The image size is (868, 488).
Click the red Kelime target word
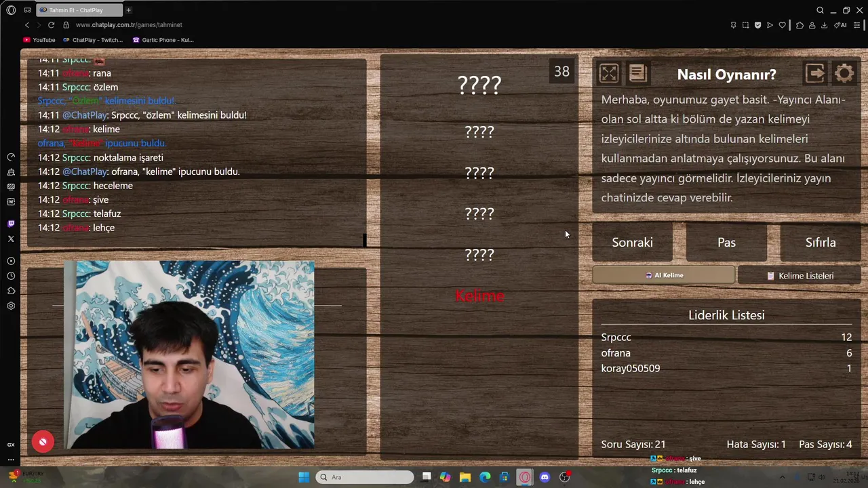coord(479,296)
